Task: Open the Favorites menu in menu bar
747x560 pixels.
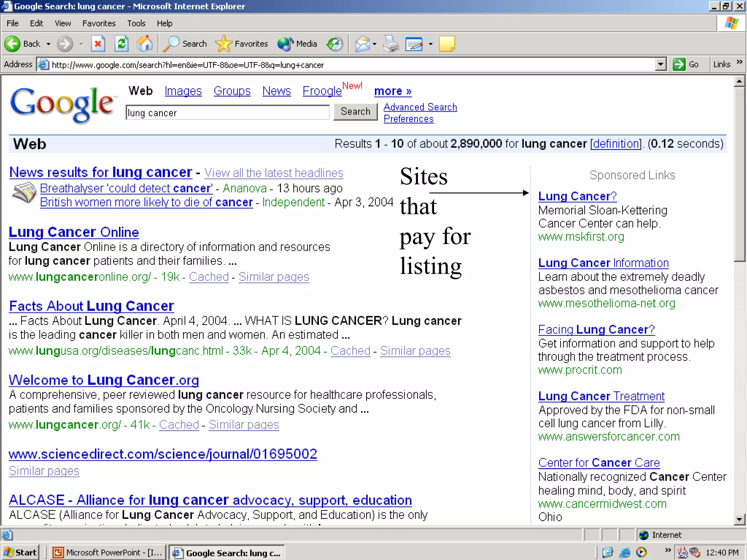Action: [99, 23]
